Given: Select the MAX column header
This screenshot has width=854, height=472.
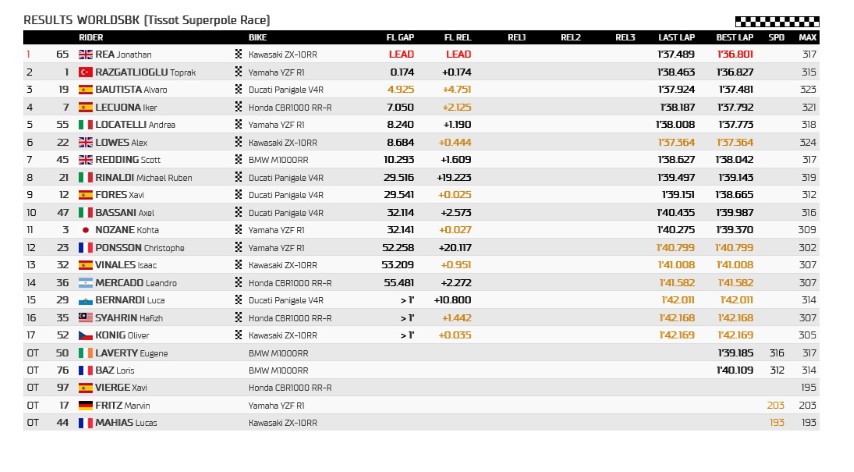Looking at the screenshot, I should [807, 37].
